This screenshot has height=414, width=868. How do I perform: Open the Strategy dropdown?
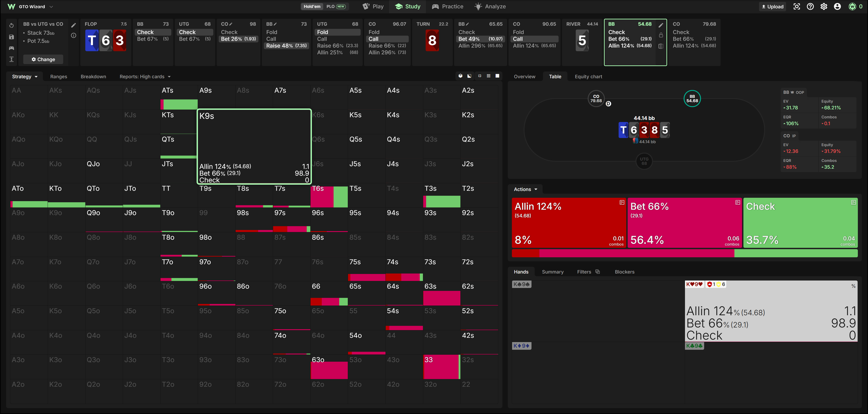[25, 76]
